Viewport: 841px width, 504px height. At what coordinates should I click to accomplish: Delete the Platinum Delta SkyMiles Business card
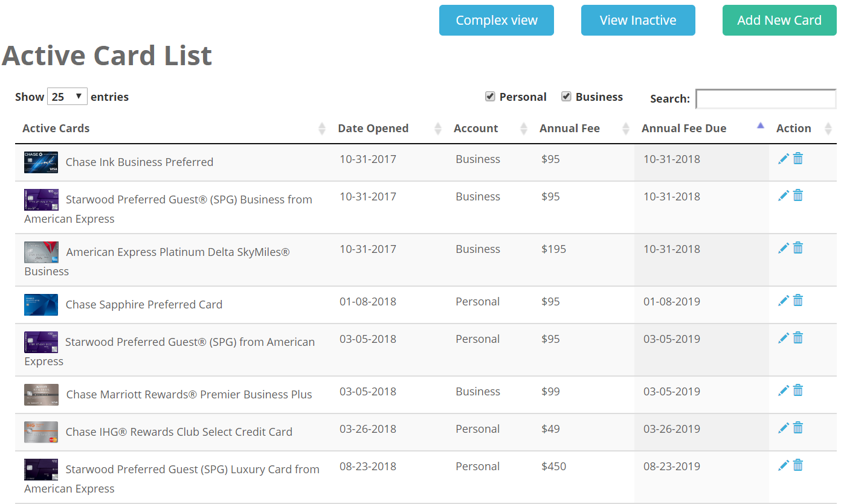tap(798, 248)
